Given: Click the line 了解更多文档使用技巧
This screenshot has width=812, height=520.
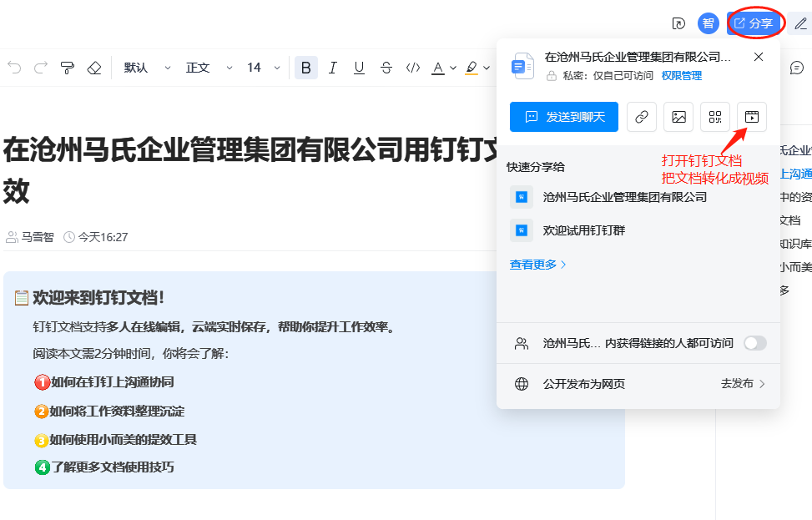Looking at the screenshot, I should 113,467.
